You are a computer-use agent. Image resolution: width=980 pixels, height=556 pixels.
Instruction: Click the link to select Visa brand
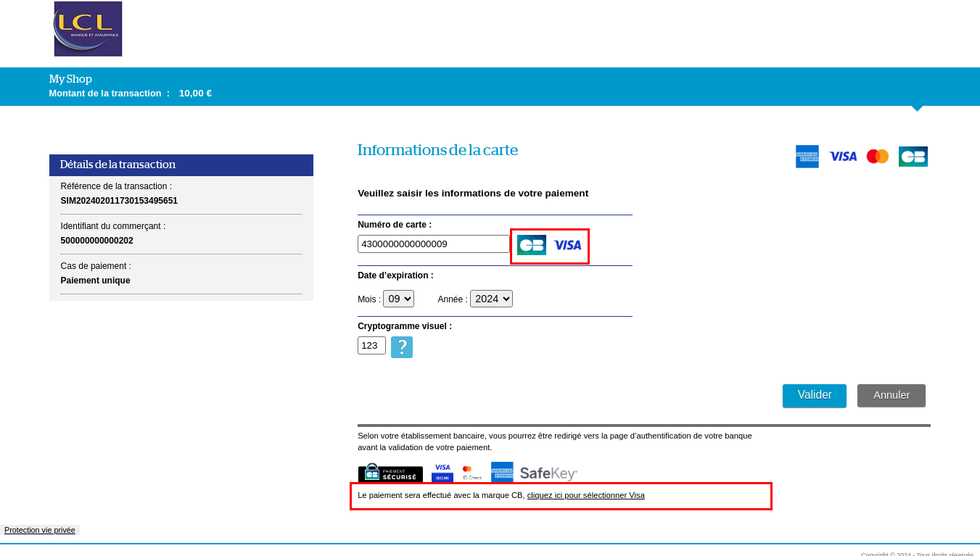point(586,496)
